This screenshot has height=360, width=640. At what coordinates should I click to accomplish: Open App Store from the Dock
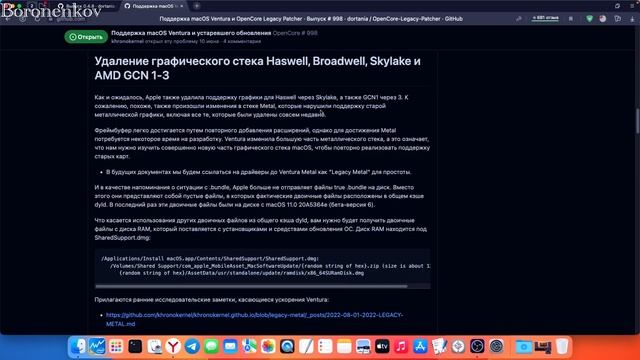(420, 346)
